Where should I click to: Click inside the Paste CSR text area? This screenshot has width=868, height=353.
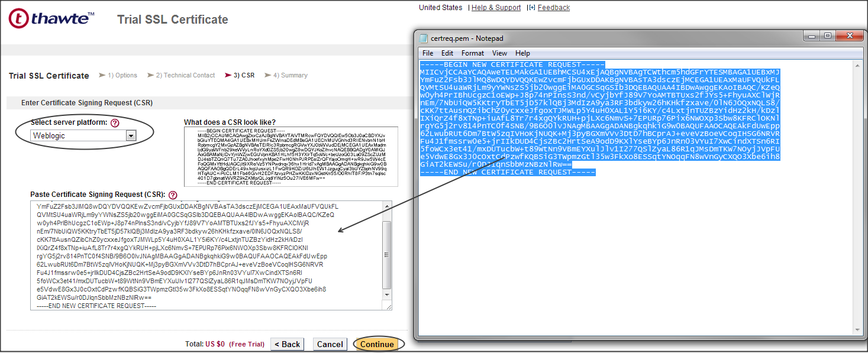pyautogui.click(x=206, y=255)
